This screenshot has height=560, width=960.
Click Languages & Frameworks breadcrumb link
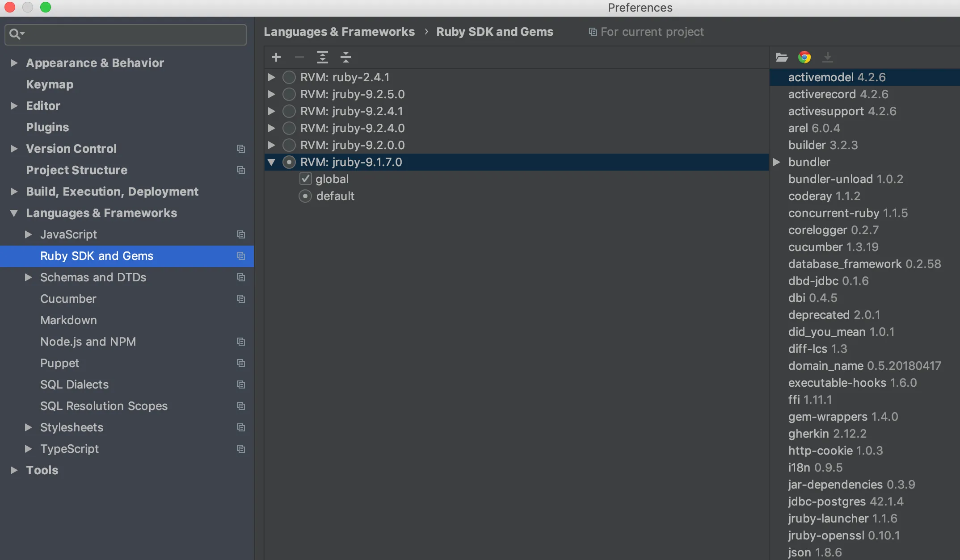click(x=339, y=32)
